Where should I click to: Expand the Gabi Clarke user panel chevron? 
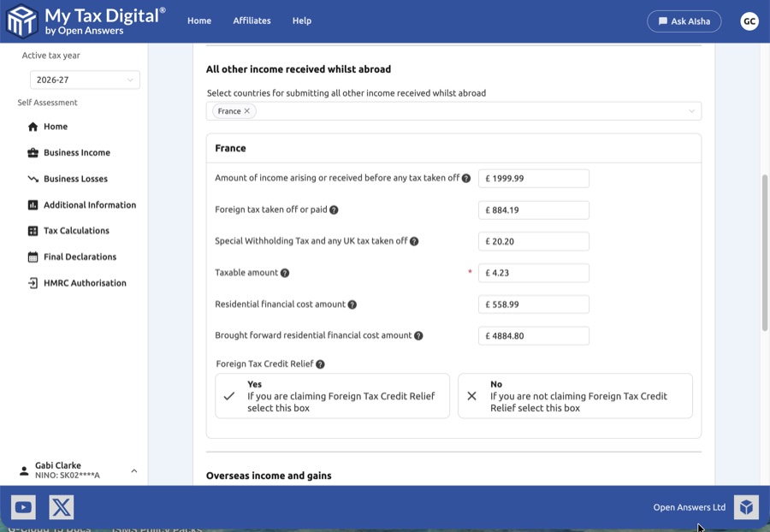pyautogui.click(x=134, y=470)
